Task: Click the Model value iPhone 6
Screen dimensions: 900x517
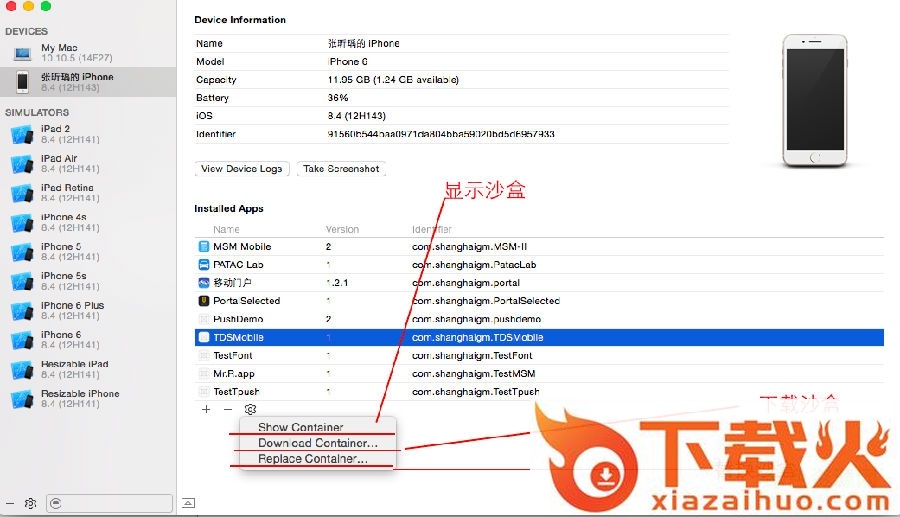Action: (348, 61)
